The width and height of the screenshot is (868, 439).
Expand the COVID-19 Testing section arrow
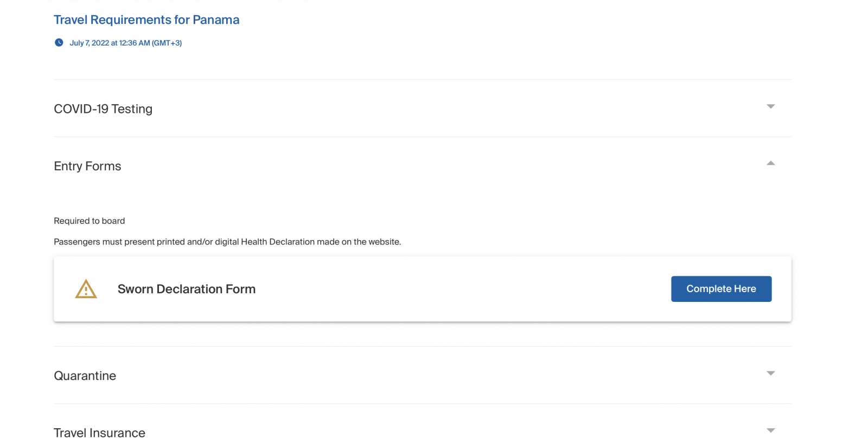(x=770, y=106)
